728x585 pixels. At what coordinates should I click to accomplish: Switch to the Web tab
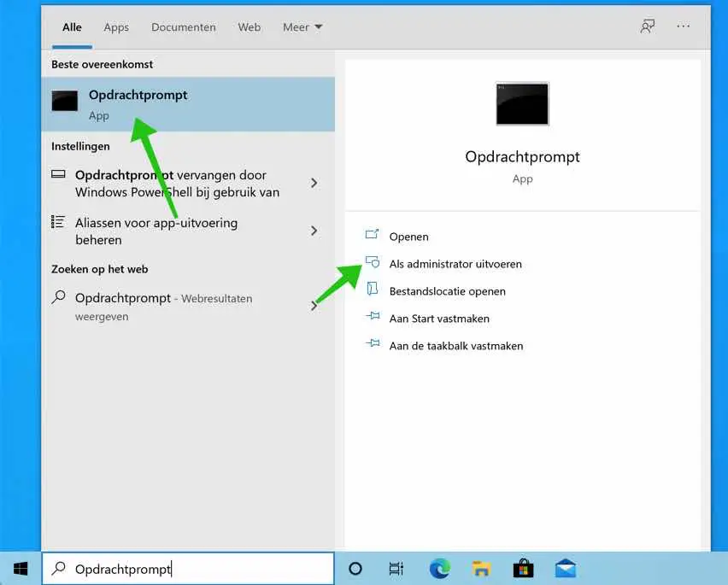pos(250,27)
